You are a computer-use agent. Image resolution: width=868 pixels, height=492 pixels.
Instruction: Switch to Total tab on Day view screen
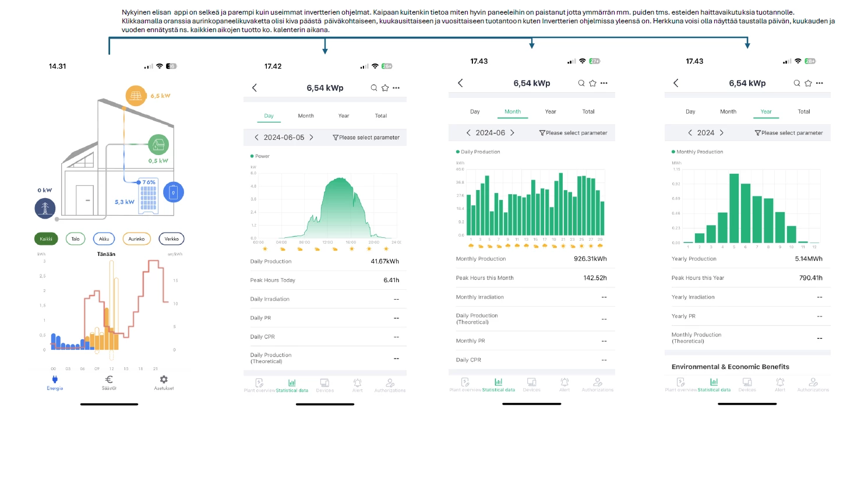381,116
